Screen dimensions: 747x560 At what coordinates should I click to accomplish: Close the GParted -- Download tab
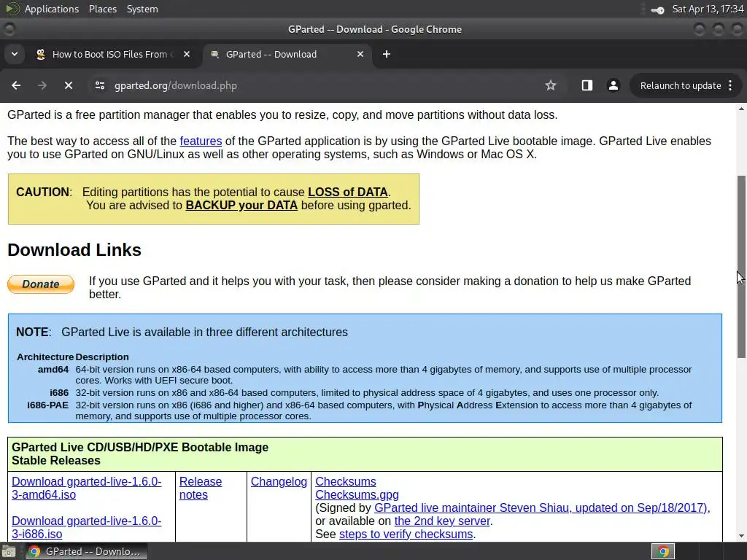coord(360,54)
